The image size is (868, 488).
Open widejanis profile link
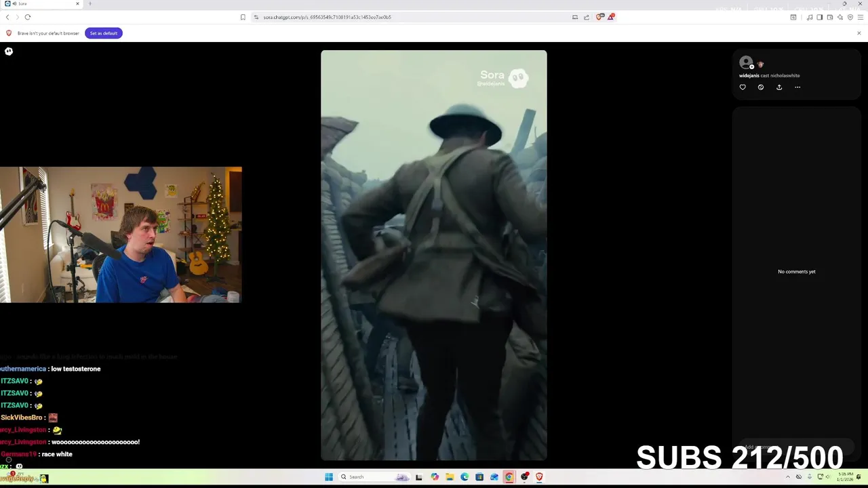[749, 76]
